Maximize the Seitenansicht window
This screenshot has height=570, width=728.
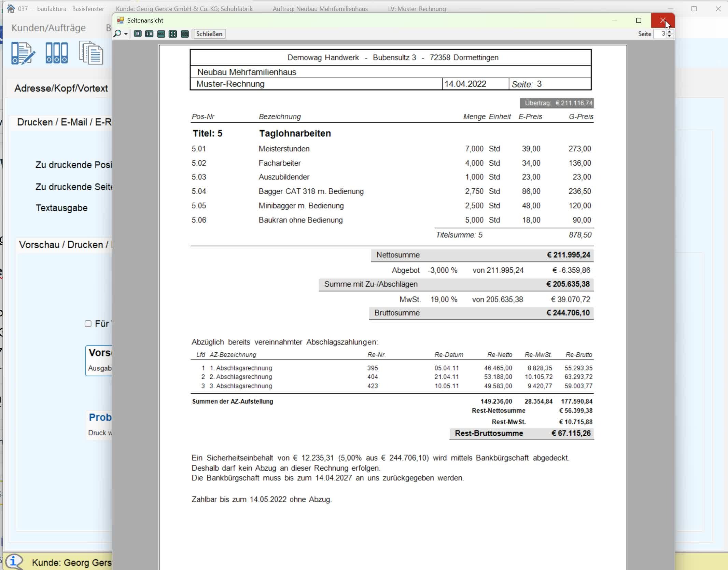coord(639,21)
